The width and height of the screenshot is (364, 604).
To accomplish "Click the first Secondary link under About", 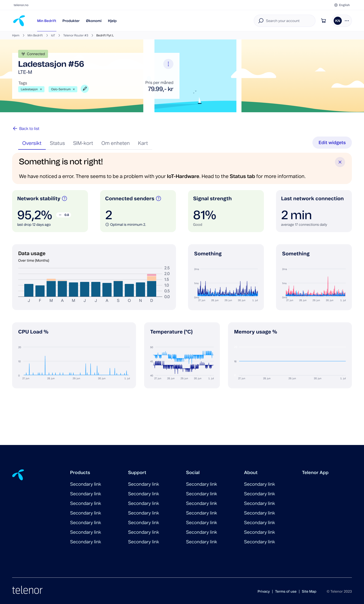I will point(259,484).
